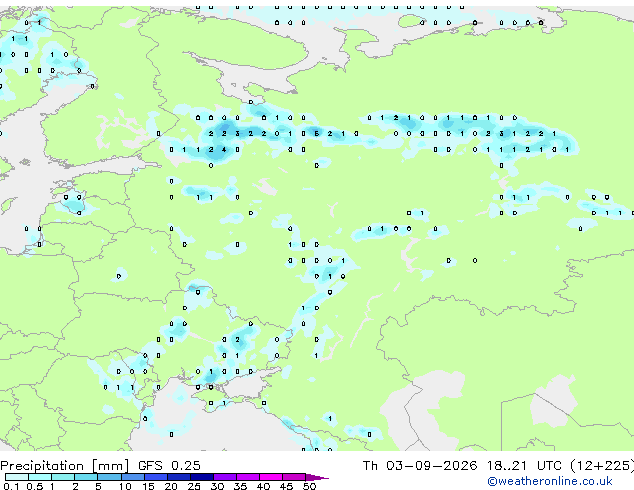Viewport: 634px width, 490px height.
Task: Click the legend swatch between 2 and 5
Action: click(x=86, y=477)
